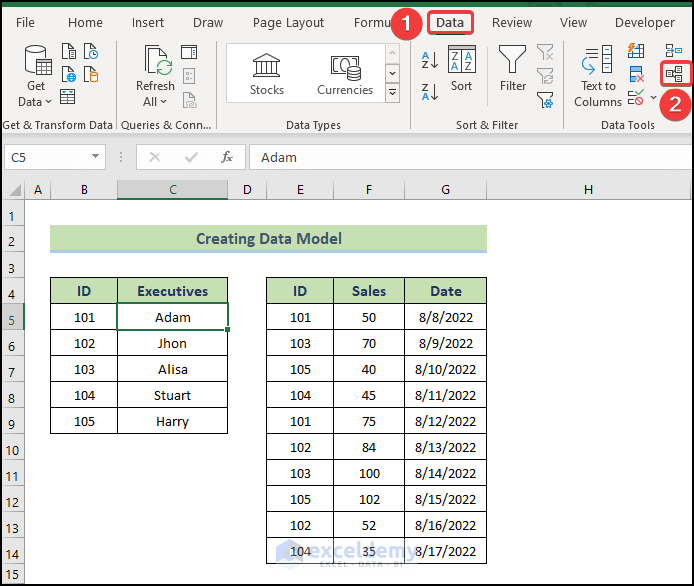Click the Remove Duplicates icon
Image resolution: width=694 pixels, height=586 pixels.
click(637, 75)
